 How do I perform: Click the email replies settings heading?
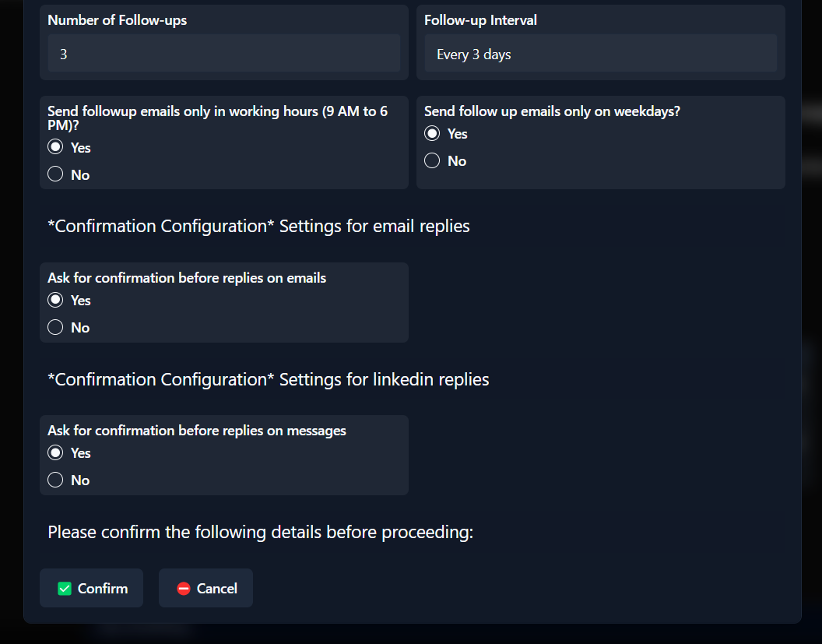pos(258,227)
